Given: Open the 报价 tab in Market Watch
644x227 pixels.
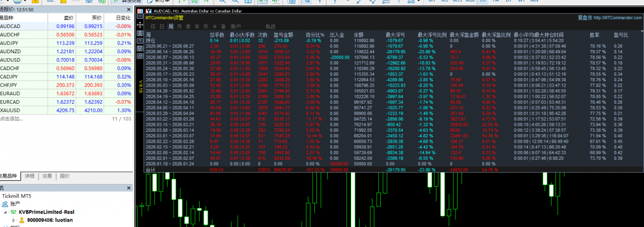Looking at the screenshot, I should [64, 176].
